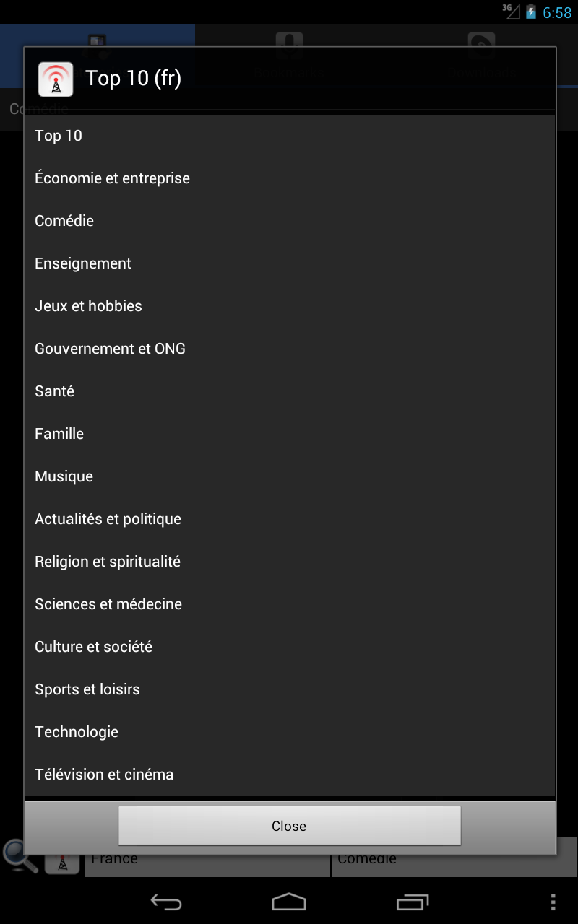Tap the Android home navigation icon
578x924 pixels.
point(289,902)
